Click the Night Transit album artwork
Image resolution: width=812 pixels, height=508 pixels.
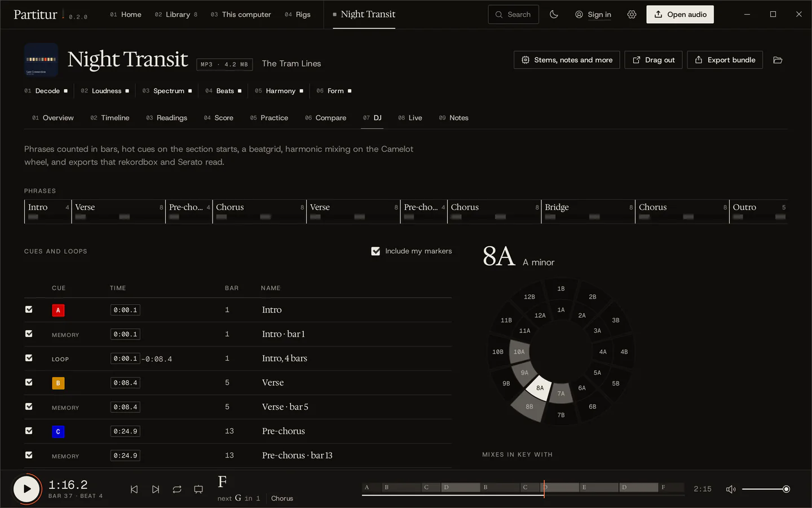[x=41, y=60]
